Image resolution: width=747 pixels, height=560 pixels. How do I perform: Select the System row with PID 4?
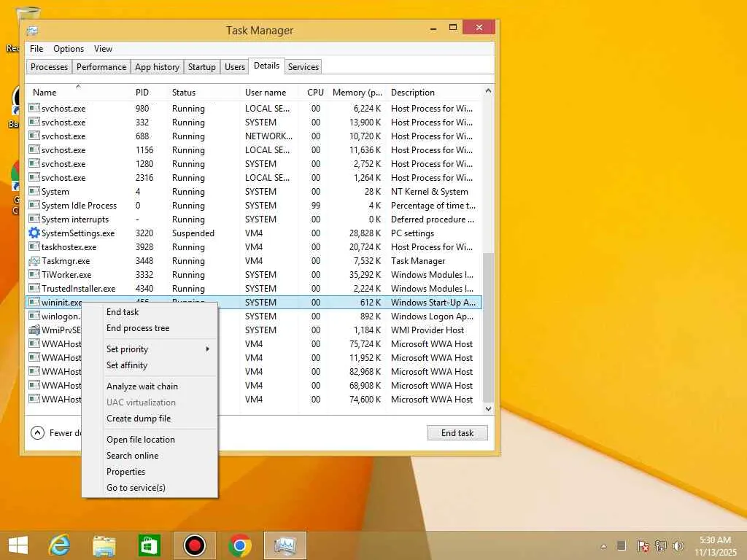tap(254, 192)
